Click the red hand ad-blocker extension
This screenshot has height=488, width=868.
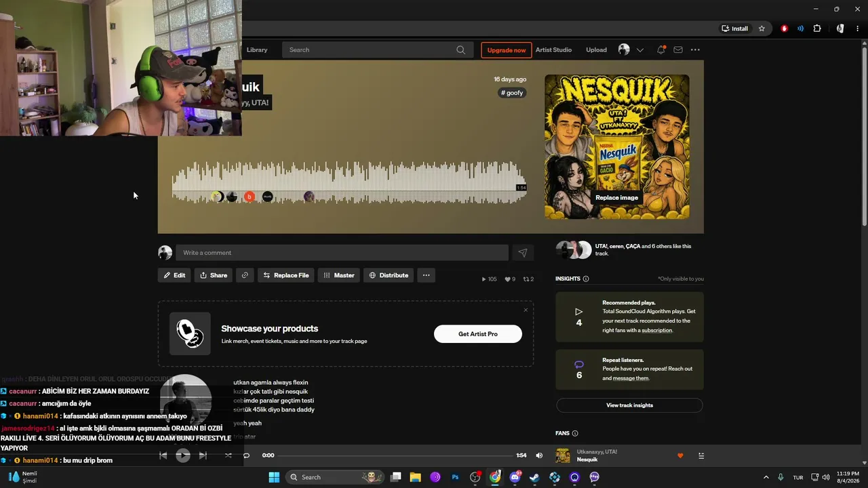785,28
